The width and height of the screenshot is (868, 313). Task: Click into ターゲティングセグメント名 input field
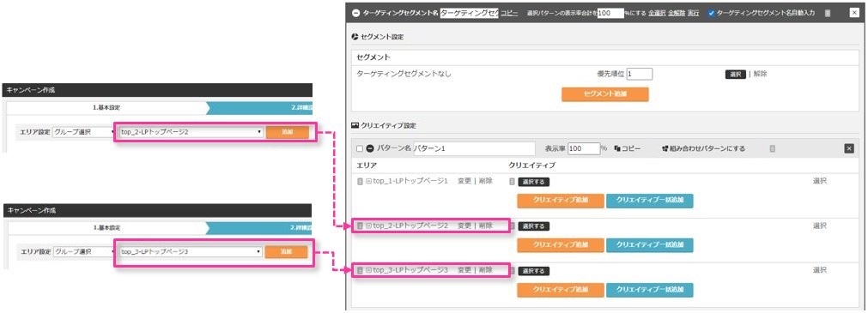[x=469, y=13]
